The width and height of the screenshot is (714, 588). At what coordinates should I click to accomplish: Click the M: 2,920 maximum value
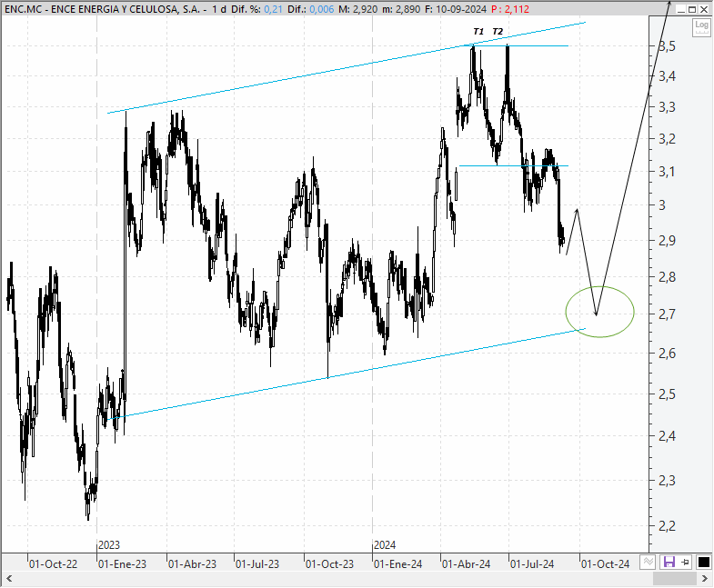pyautogui.click(x=357, y=9)
